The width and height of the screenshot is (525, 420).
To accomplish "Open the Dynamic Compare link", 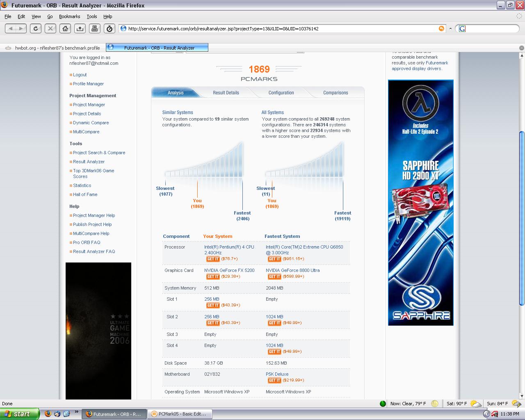I will coord(91,123).
